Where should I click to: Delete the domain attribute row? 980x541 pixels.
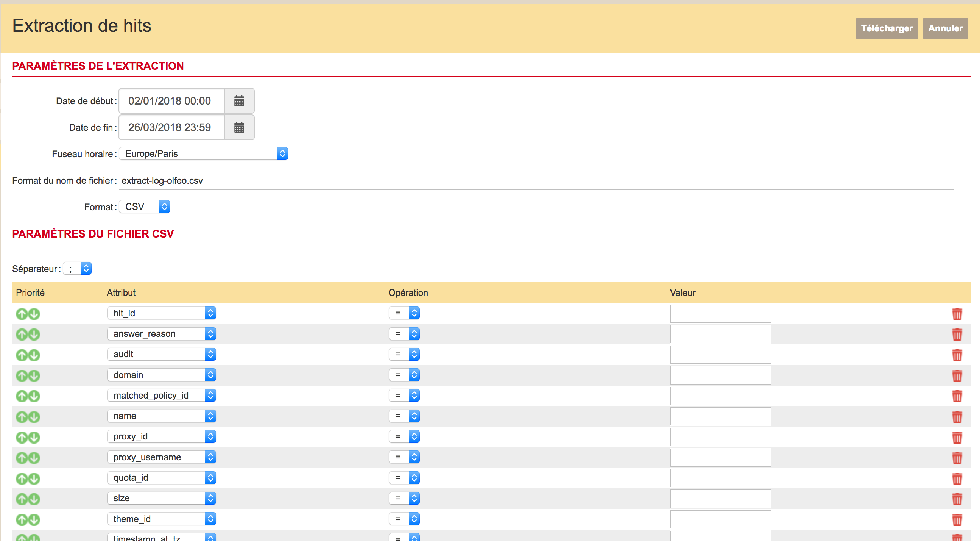(957, 376)
